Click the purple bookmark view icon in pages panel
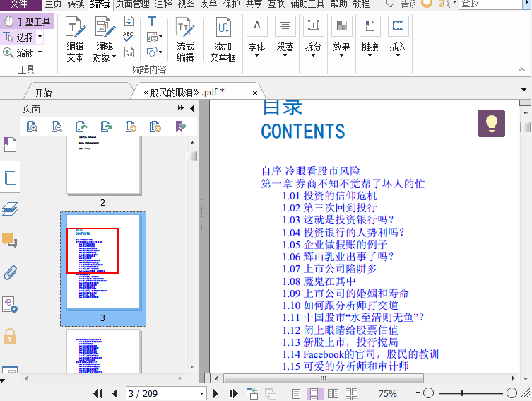Viewport: 532px width, 401px height. [180, 127]
